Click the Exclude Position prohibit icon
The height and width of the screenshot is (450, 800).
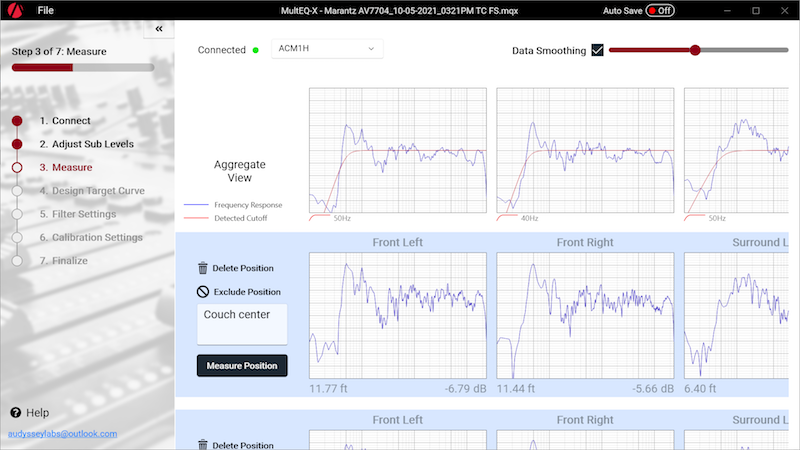(x=203, y=291)
